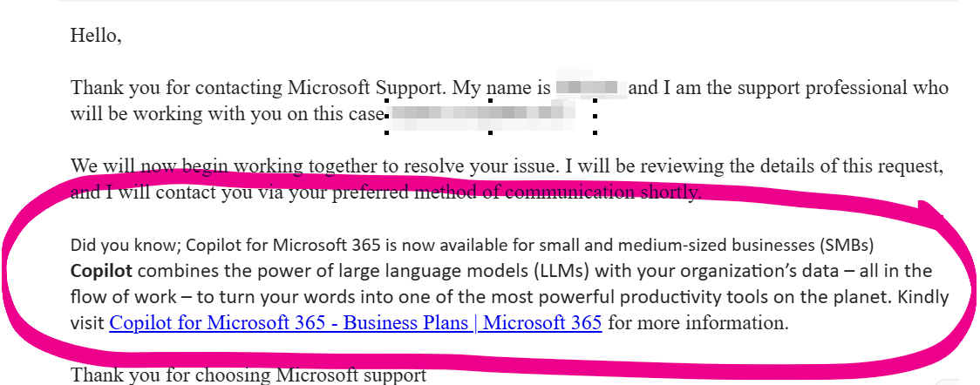Click the blurred support professional name
The height and width of the screenshot is (385, 980).
click(x=590, y=88)
